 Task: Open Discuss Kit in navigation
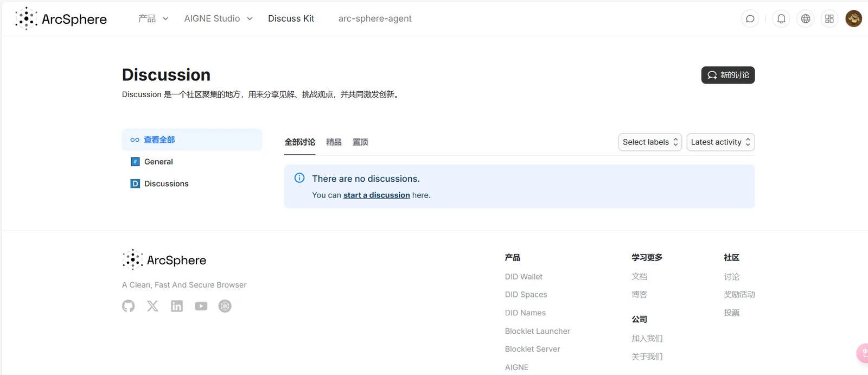point(291,18)
